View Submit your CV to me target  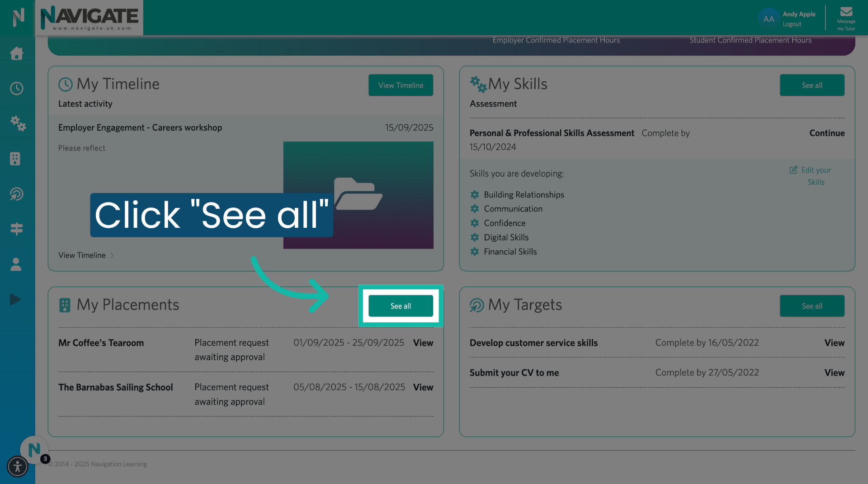pos(834,373)
